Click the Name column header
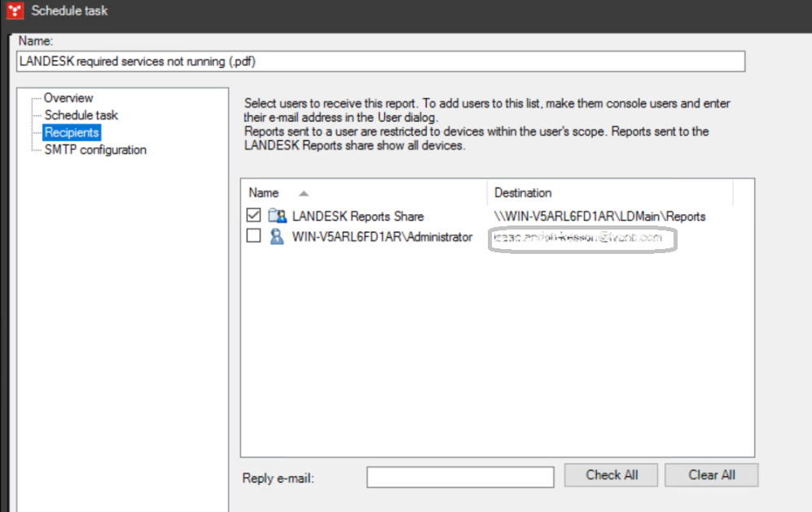This screenshot has height=512, width=812. click(262, 193)
